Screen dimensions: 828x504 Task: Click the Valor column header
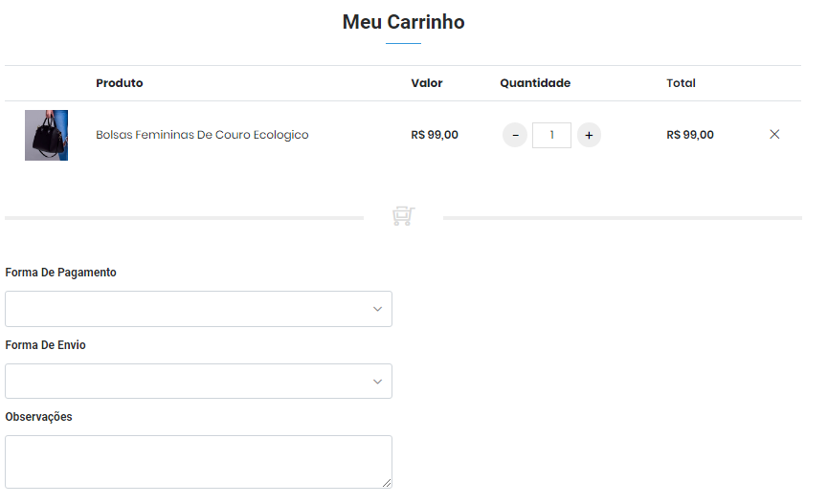[427, 83]
